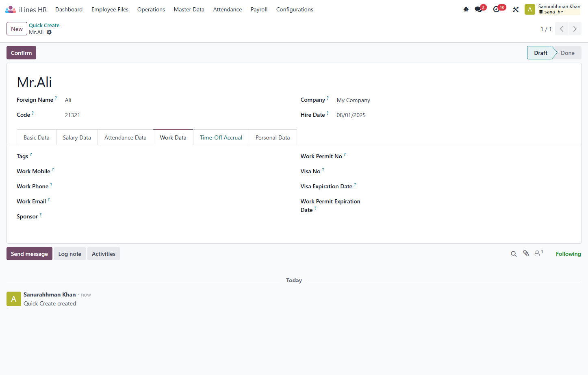Viewport: 588px width, 375px height.
Task: Click Send message button
Action: 29,254
